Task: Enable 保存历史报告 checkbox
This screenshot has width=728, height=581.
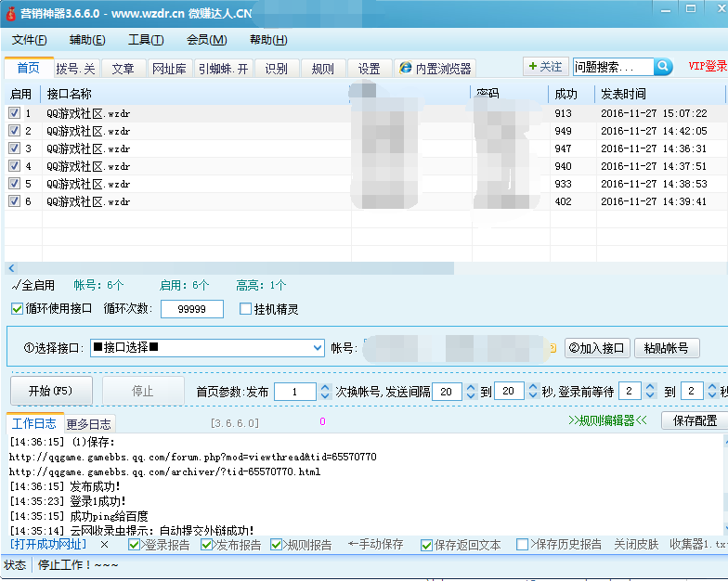Action: [x=522, y=544]
